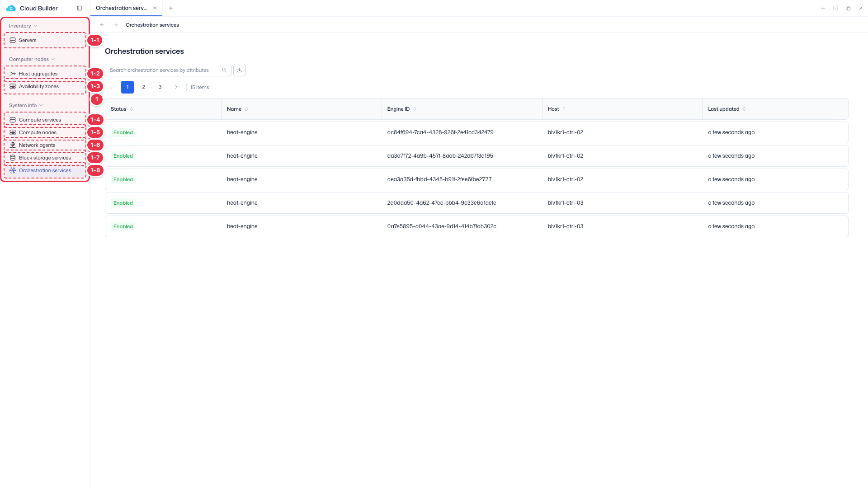Go to page 2 of results
Screen dimensions: 868x488
(x=144, y=87)
